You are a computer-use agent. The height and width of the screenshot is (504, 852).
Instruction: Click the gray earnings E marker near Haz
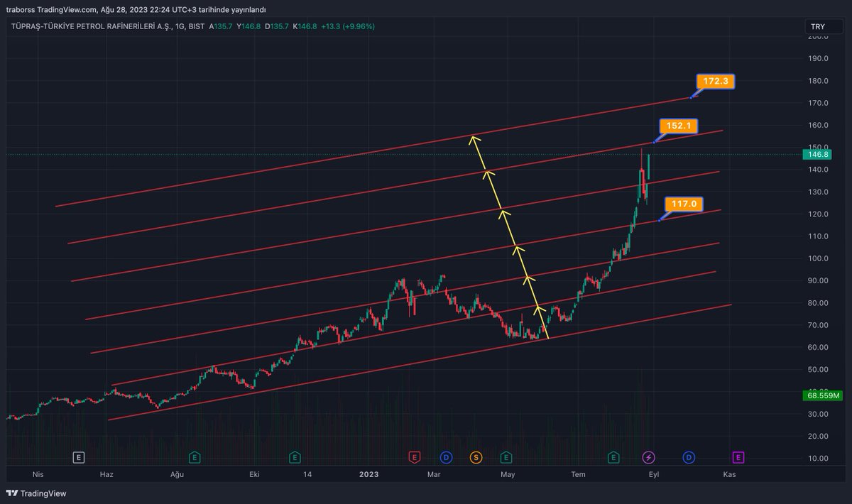click(x=79, y=458)
